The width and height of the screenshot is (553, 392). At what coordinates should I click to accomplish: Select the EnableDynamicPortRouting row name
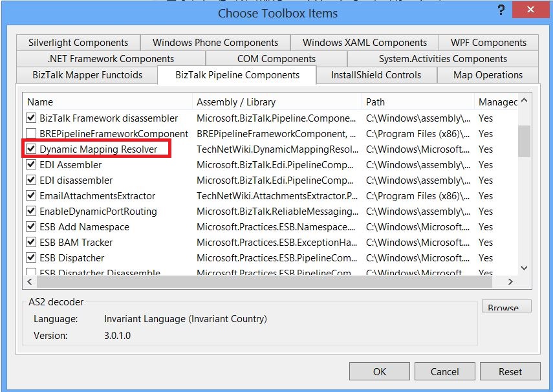(x=98, y=212)
